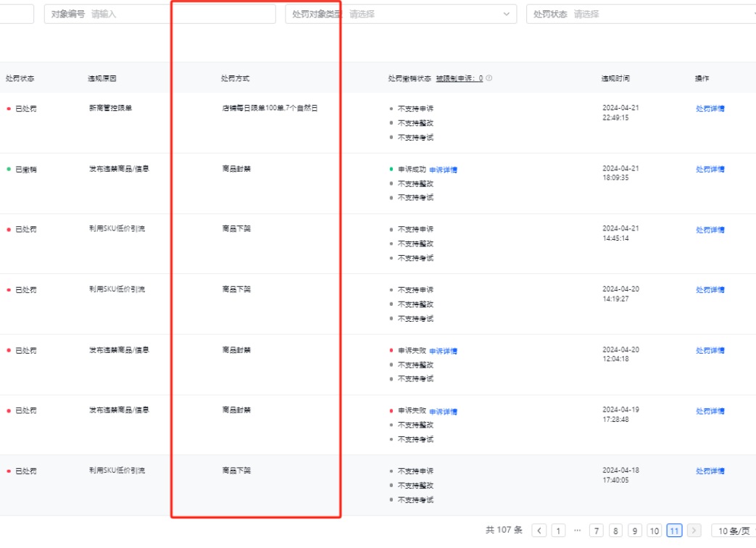Click the next page arrow in pagination
The height and width of the screenshot is (548, 756).
pos(694,531)
